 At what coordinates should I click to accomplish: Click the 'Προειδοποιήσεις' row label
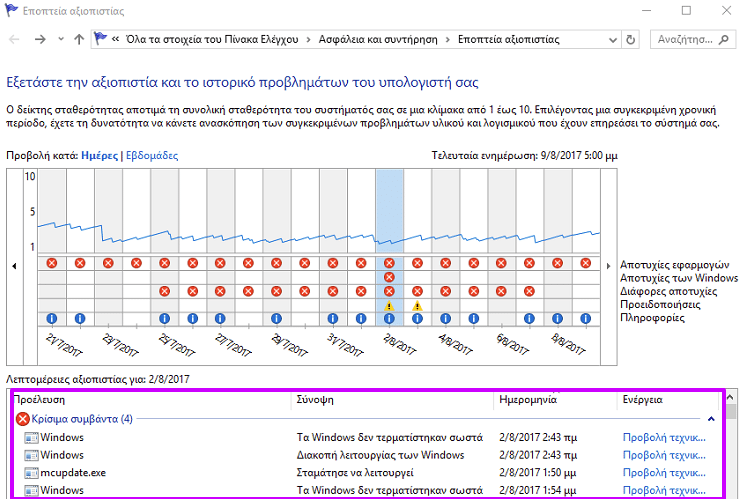(660, 305)
